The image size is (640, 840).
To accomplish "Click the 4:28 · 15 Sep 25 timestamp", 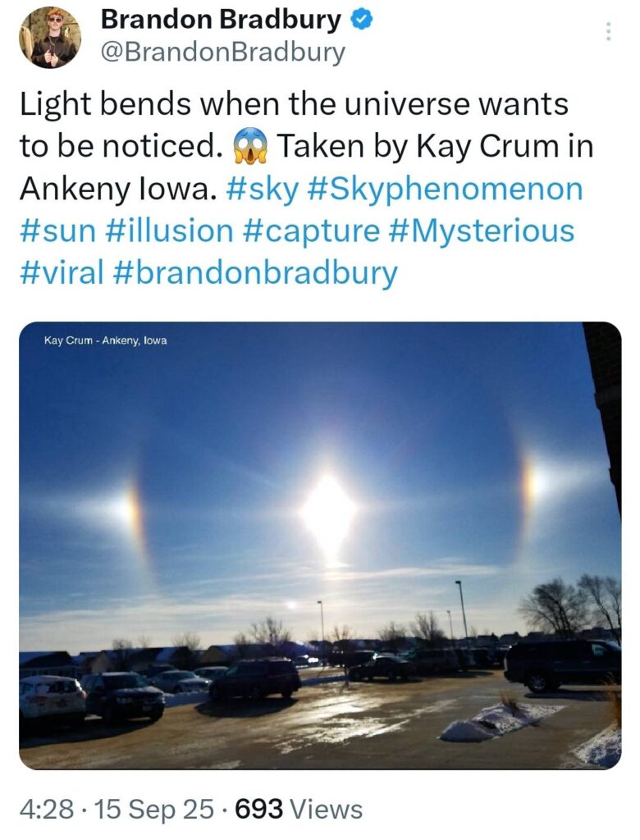I will point(117,810).
